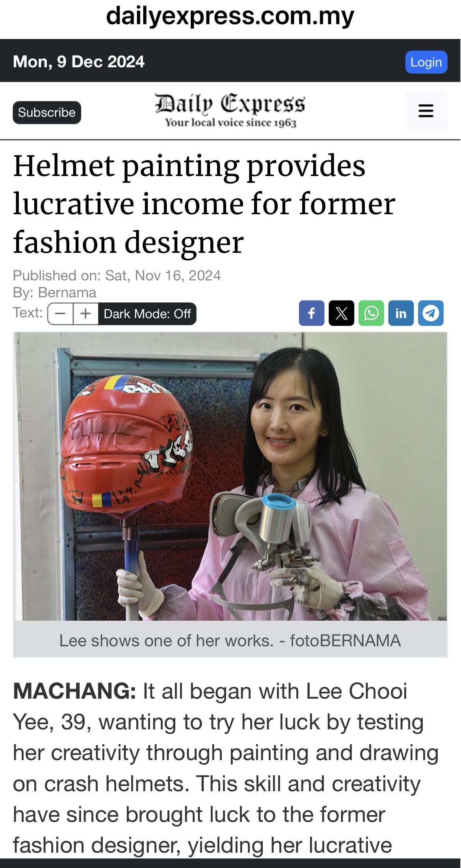Click the MACHANG article opening paragraph
The height and width of the screenshot is (868, 461).
pyautogui.click(x=226, y=768)
